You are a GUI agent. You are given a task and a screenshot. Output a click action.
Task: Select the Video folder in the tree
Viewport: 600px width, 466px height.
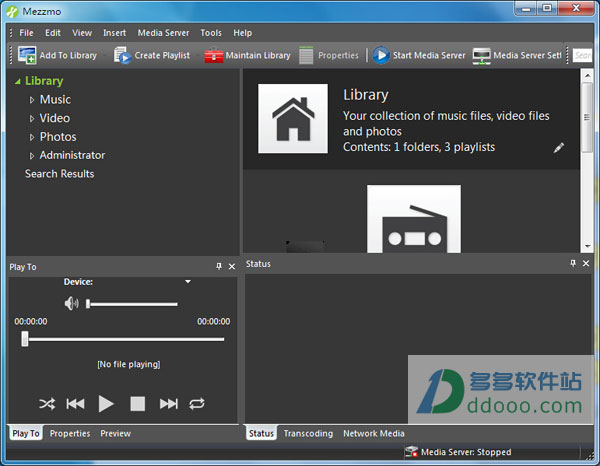tap(55, 118)
